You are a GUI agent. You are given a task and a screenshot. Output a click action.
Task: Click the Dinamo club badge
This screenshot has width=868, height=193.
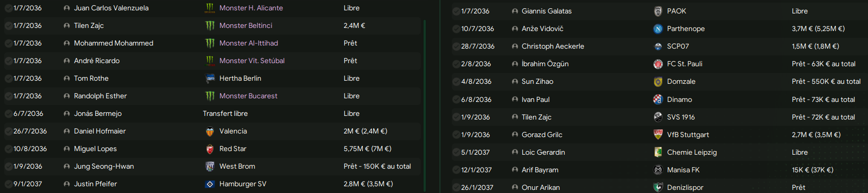[x=658, y=99]
